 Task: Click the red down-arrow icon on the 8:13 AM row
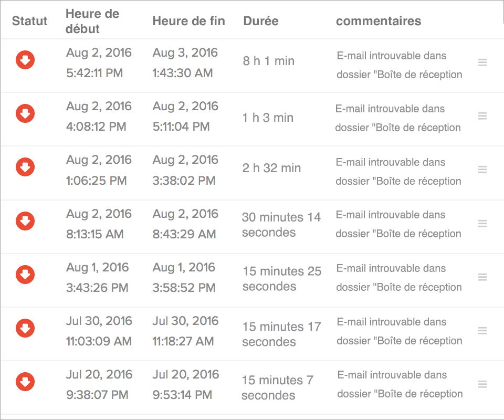click(25, 221)
